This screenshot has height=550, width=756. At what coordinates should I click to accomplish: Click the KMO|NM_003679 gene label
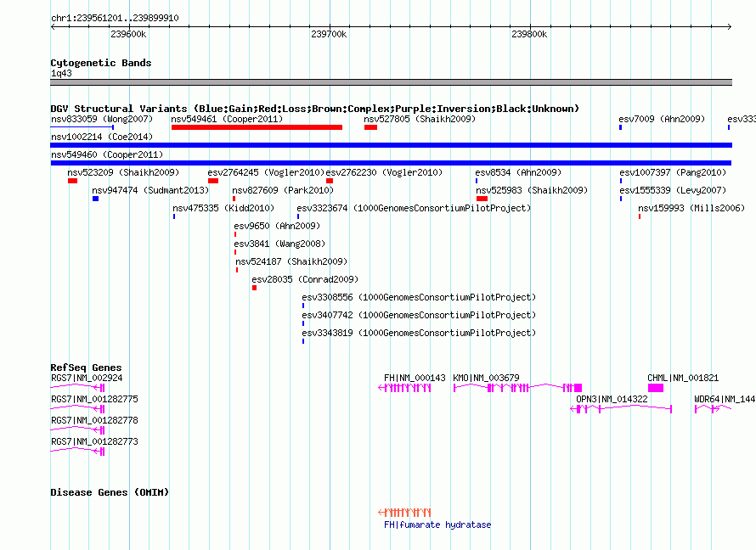point(486,378)
